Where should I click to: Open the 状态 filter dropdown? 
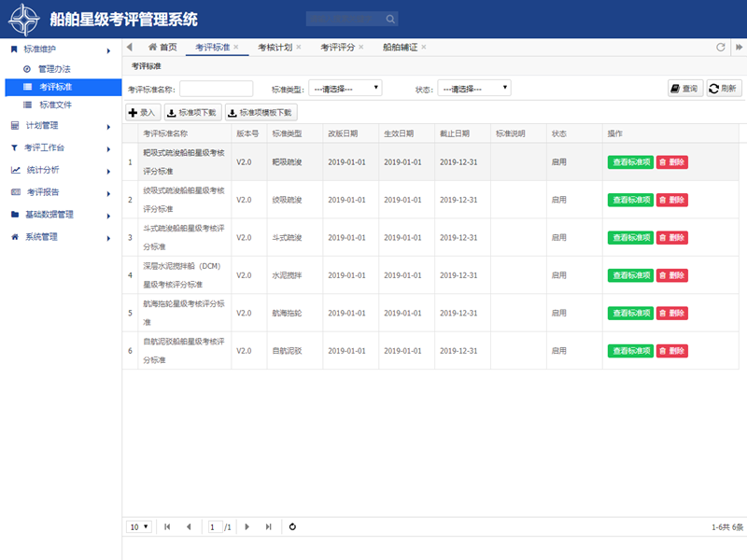pyautogui.click(x=474, y=88)
